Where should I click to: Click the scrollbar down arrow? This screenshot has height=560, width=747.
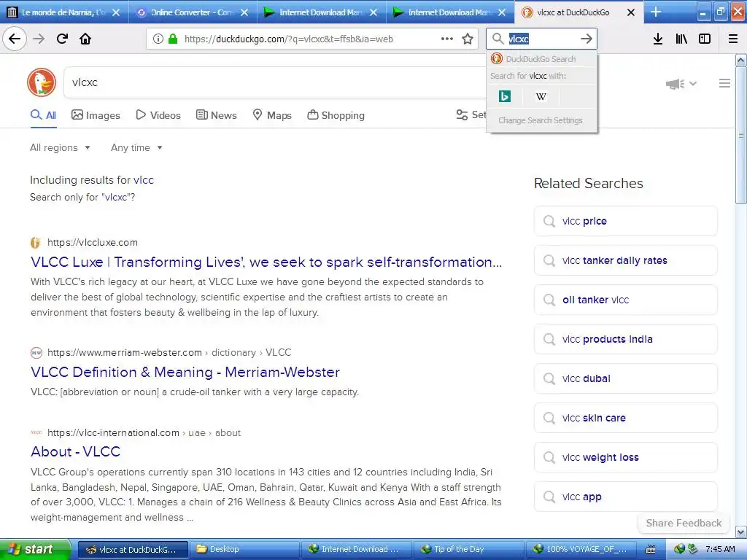click(x=741, y=532)
